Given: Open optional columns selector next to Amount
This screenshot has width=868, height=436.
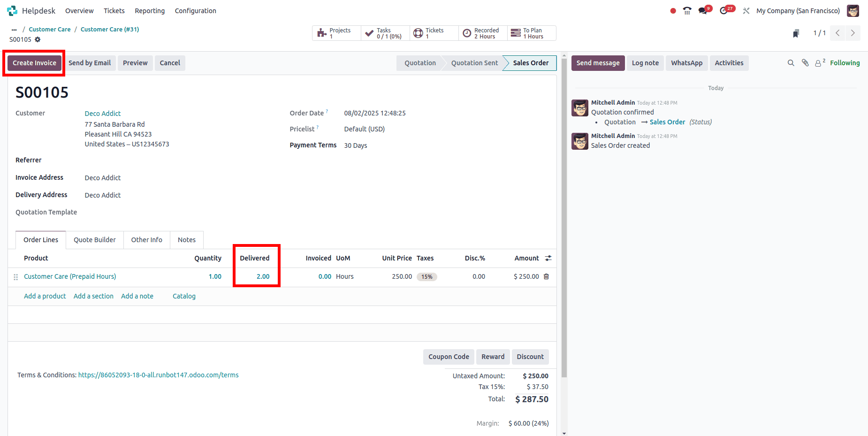Looking at the screenshot, I should [548, 258].
